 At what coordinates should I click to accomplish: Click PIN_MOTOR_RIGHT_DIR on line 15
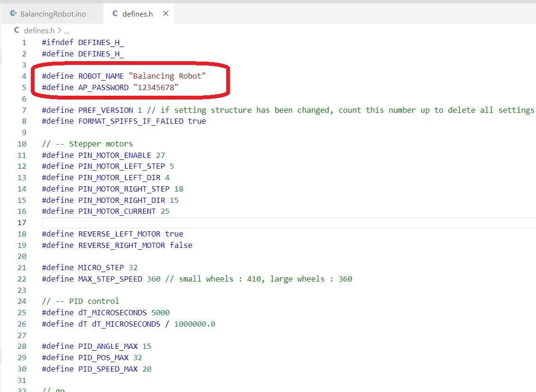121,200
